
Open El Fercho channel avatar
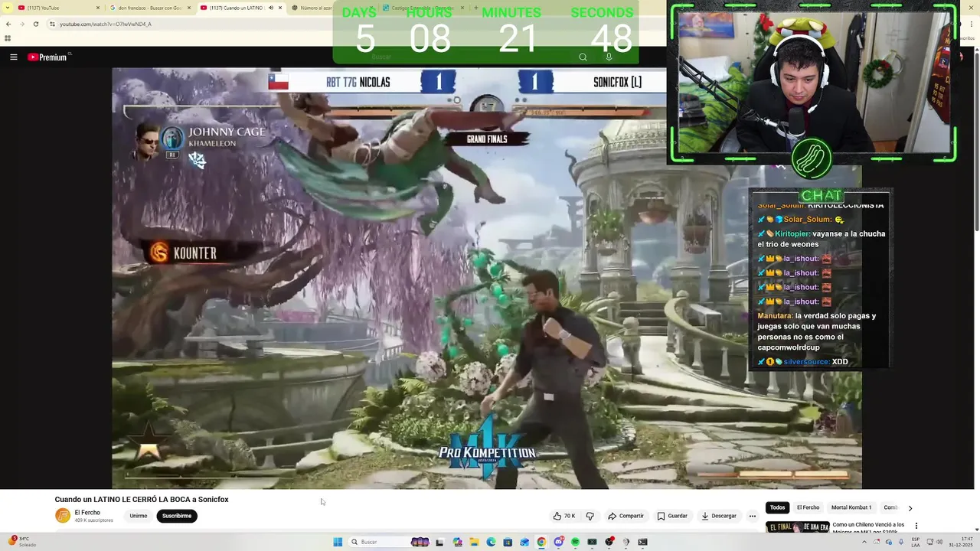[63, 516]
